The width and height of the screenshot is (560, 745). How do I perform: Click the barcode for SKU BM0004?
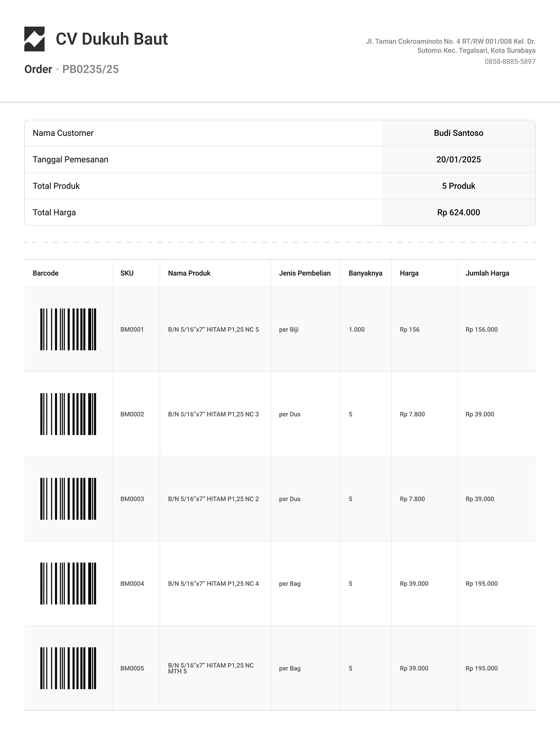point(68,583)
